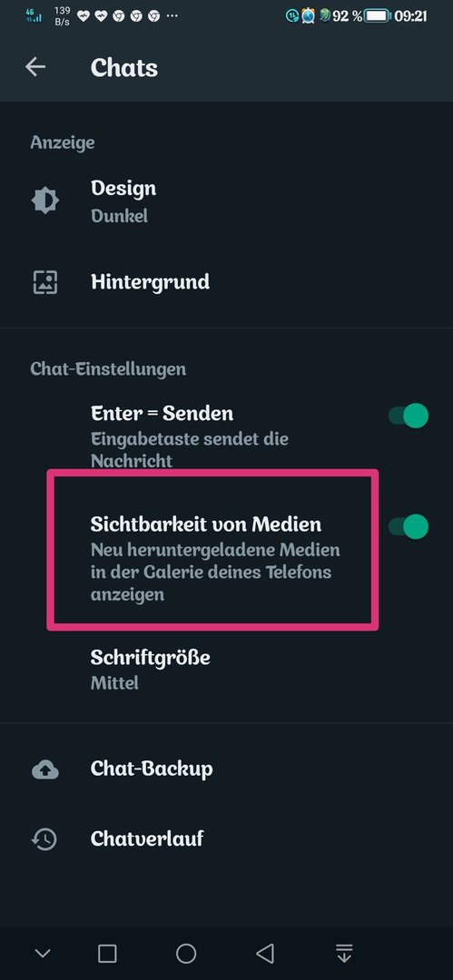Tap the Chatverlauf history clock icon
The height and width of the screenshot is (980, 453).
click(x=45, y=838)
